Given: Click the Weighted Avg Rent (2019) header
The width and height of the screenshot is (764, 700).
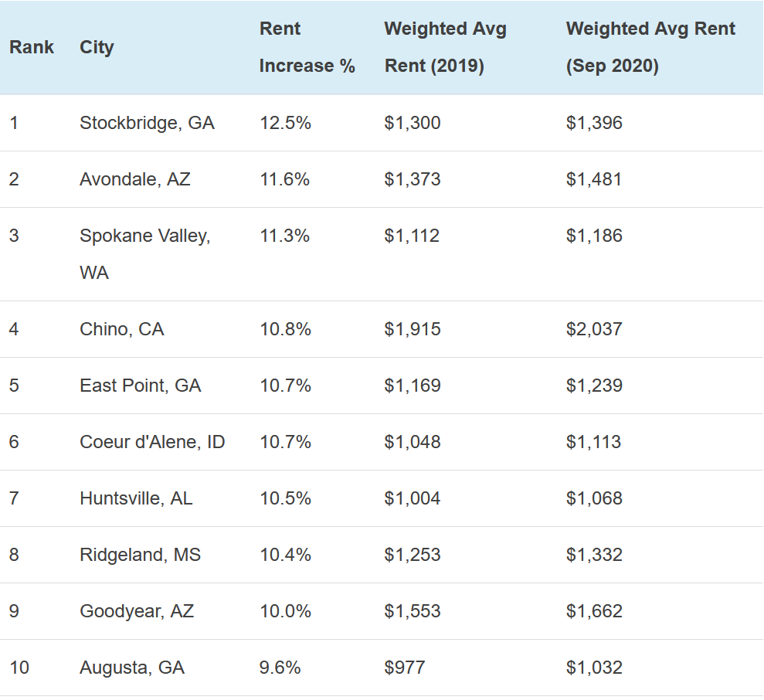Looking at the screenshot, I should (445, 47).
